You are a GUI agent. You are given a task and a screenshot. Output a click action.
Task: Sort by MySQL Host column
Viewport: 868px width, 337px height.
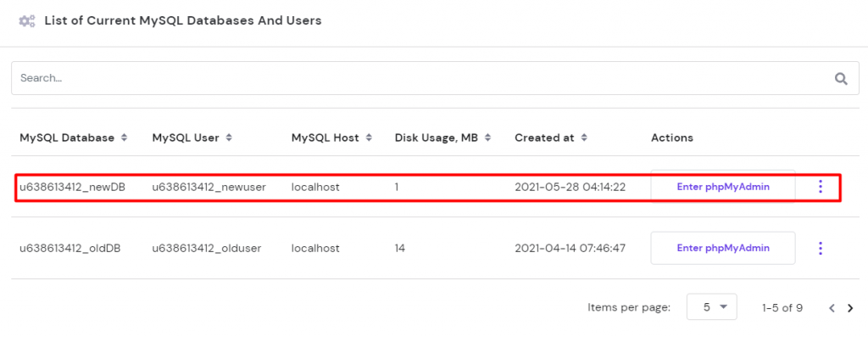(331, 138)
